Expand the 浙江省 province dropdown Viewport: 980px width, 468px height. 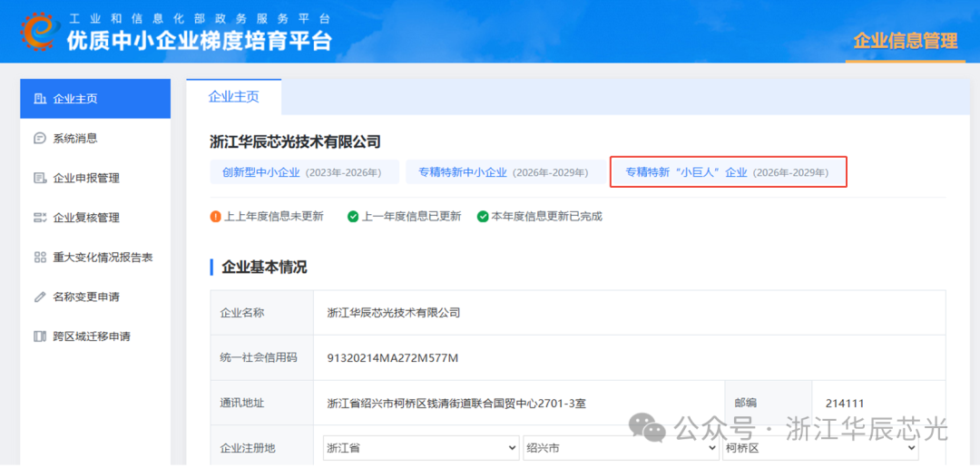click(x=421, y=448)
